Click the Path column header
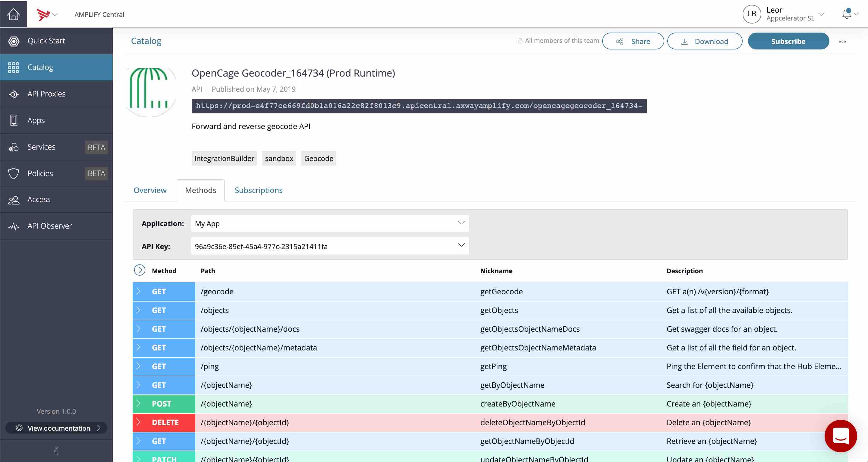The width and height of the screenshot is (868, 462). (208, 271)
